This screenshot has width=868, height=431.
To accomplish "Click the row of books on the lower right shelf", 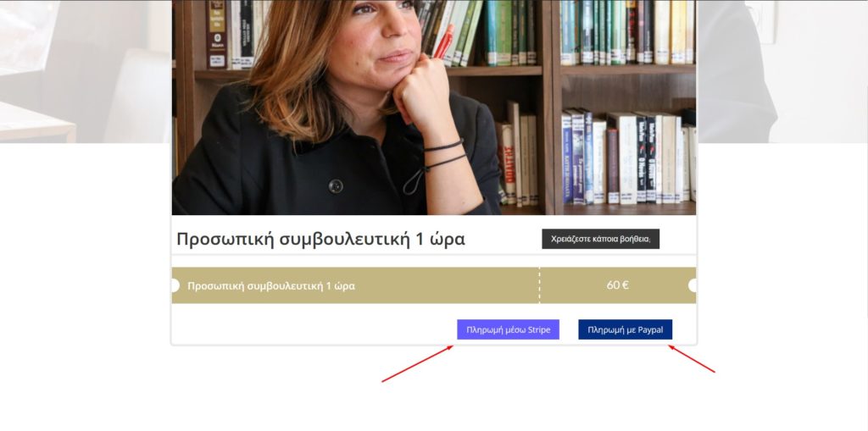I will click(628, 157).
